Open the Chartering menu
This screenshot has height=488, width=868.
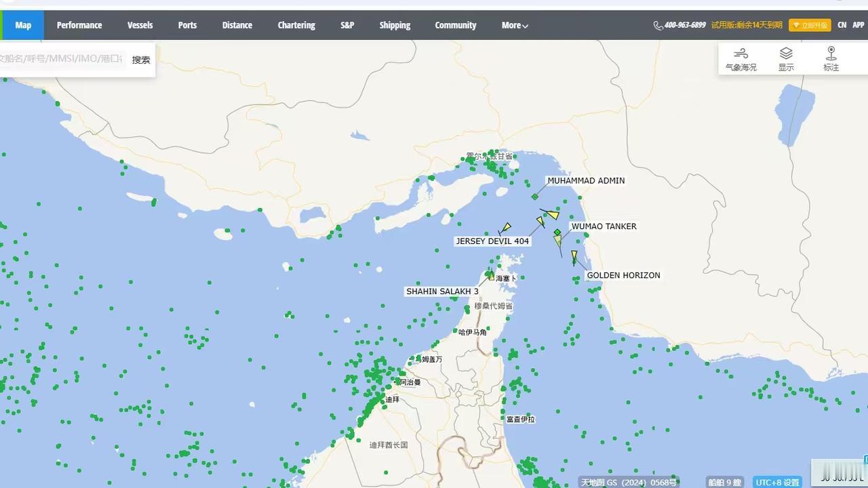point(296,25)
